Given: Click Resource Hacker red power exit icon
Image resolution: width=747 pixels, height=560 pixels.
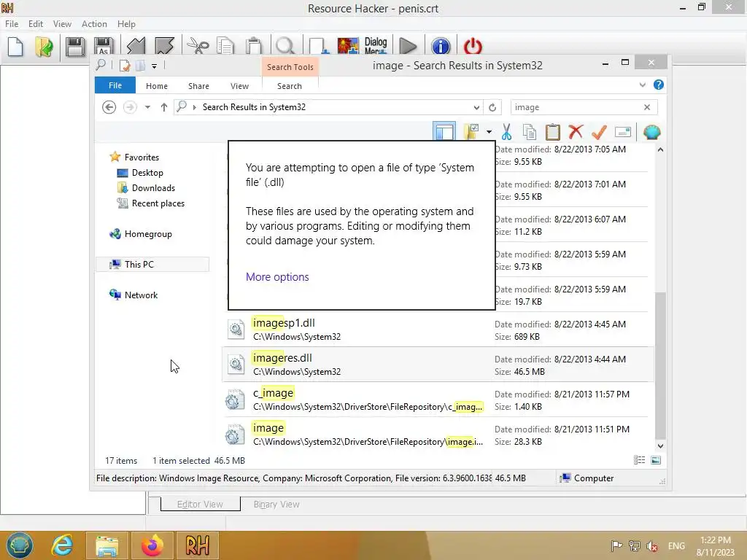Looking at the screenshot, I should [x=473, y=47].
